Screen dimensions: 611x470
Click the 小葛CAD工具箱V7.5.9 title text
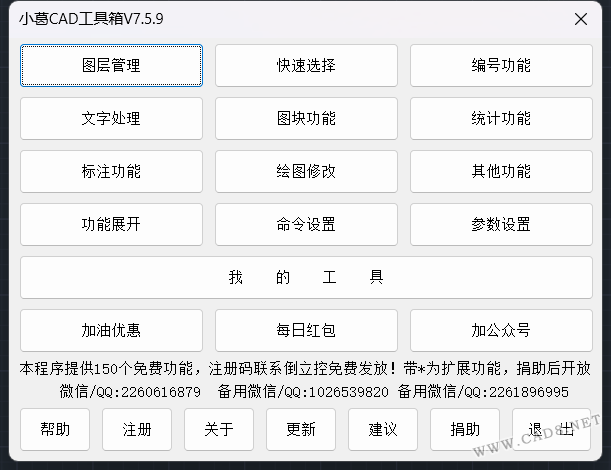[91, 19]
